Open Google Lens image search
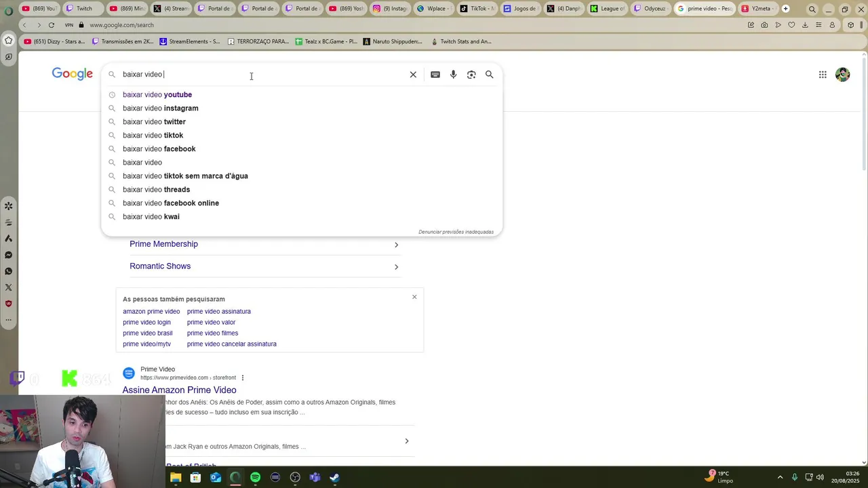The image size is (868, 488). (x=471, y=75)
